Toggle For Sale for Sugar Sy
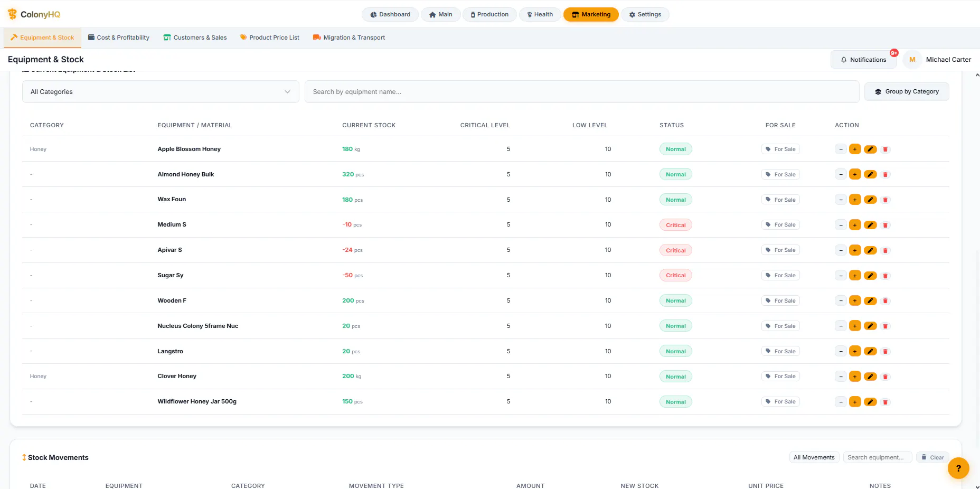This screenshot has height=489, width=980. [x=780, y=276]
